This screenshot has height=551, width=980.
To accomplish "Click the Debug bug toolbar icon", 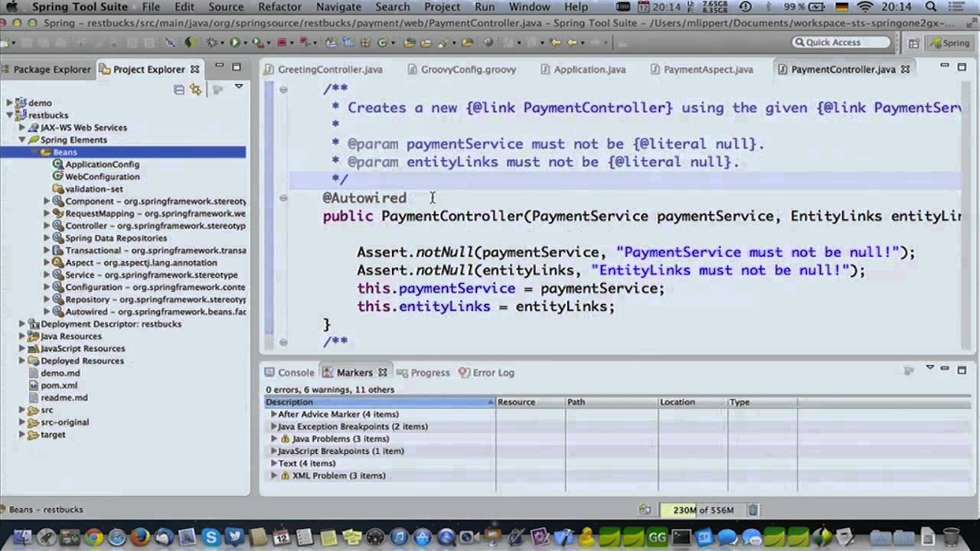I will (x=211, y=42).
